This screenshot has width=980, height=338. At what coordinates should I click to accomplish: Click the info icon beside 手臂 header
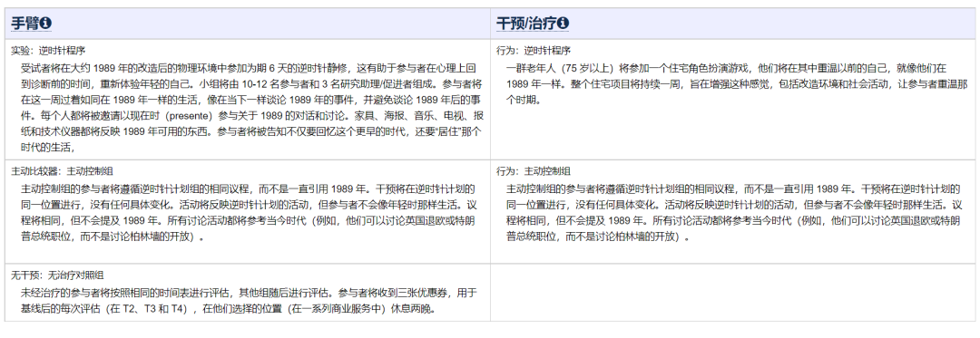tap(45, 24)
